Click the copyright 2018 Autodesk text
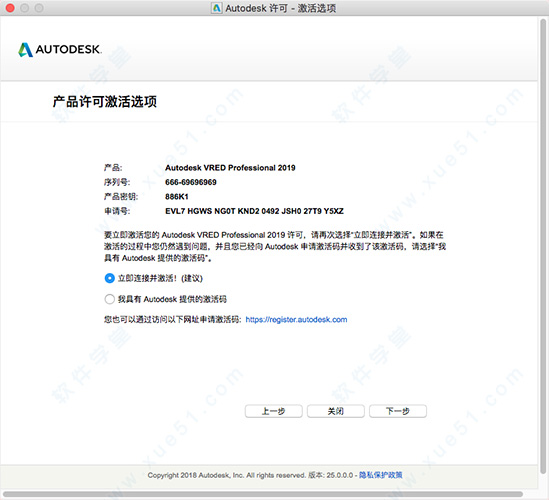The width and height of the screenshot is (549, 500). (x=227, y=475)
